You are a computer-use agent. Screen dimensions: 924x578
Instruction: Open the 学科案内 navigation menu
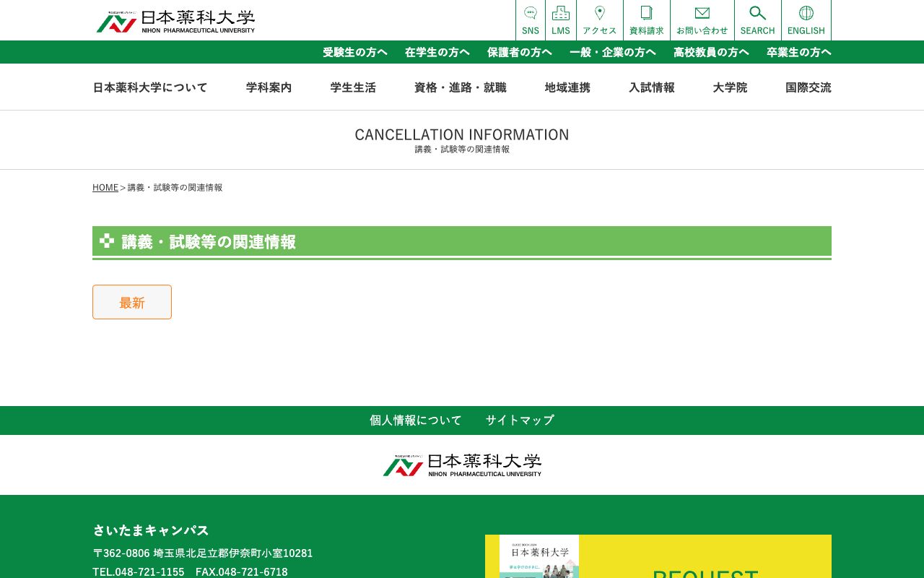click(x=269, y=87)
